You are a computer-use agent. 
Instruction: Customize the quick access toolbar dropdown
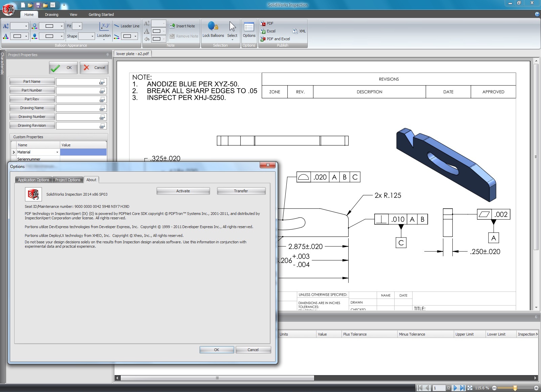click(64, 5)
